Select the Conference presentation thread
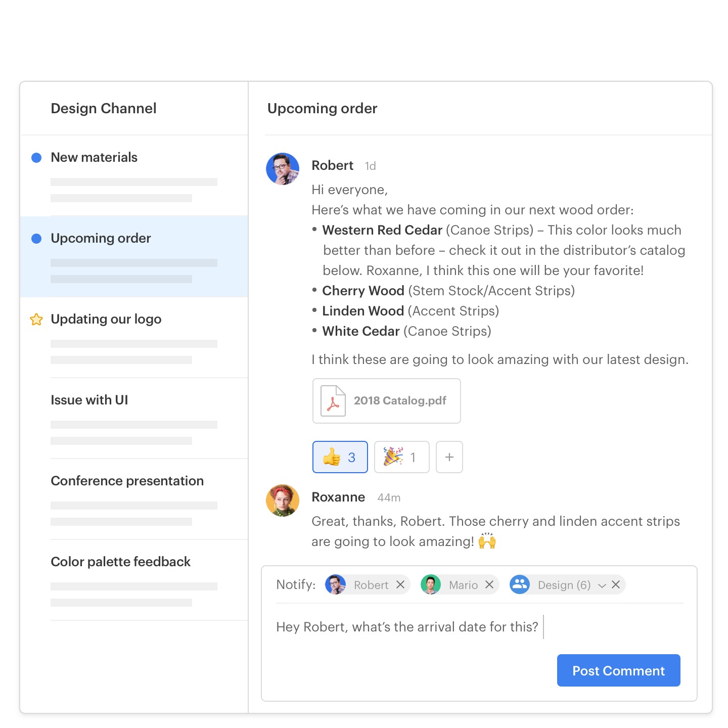 (x=127, y=481)
